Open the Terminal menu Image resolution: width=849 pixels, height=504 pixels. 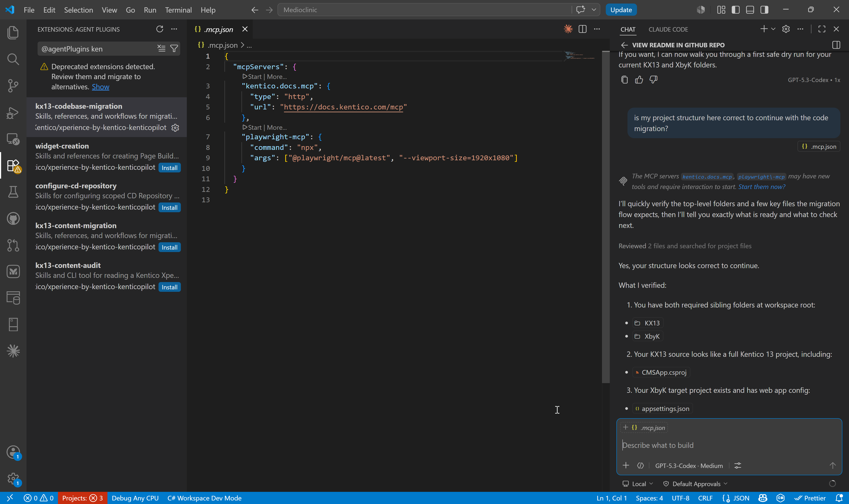[178, 10]
